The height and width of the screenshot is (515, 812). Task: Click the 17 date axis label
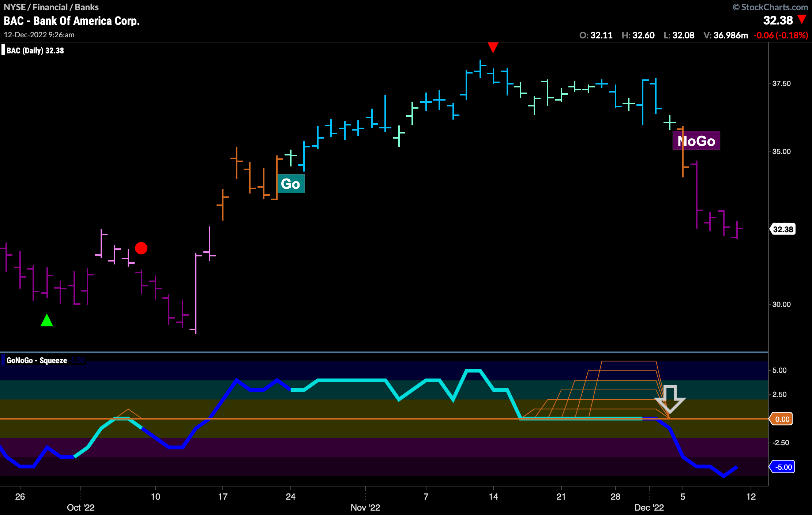(223, 496)
